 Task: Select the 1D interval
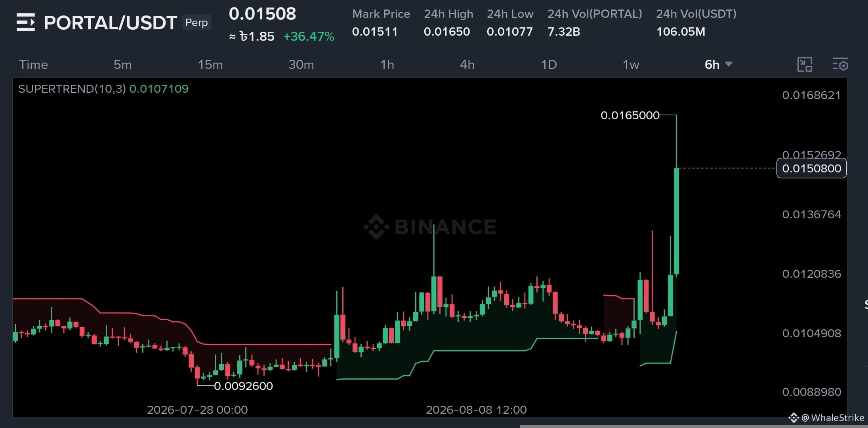pos(549,65)
